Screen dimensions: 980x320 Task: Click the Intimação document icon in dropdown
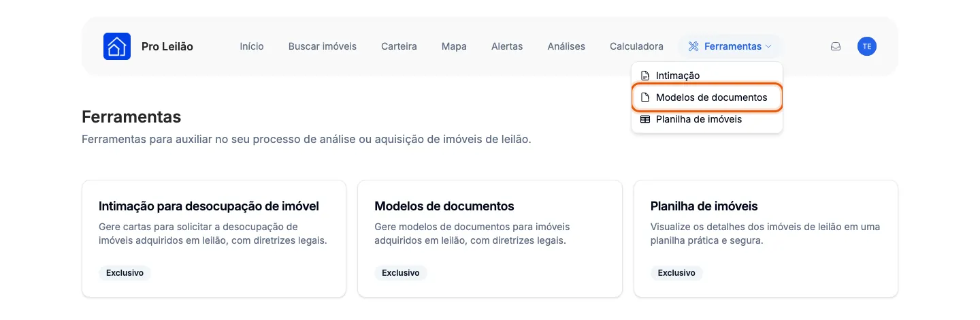pos(645,76)
